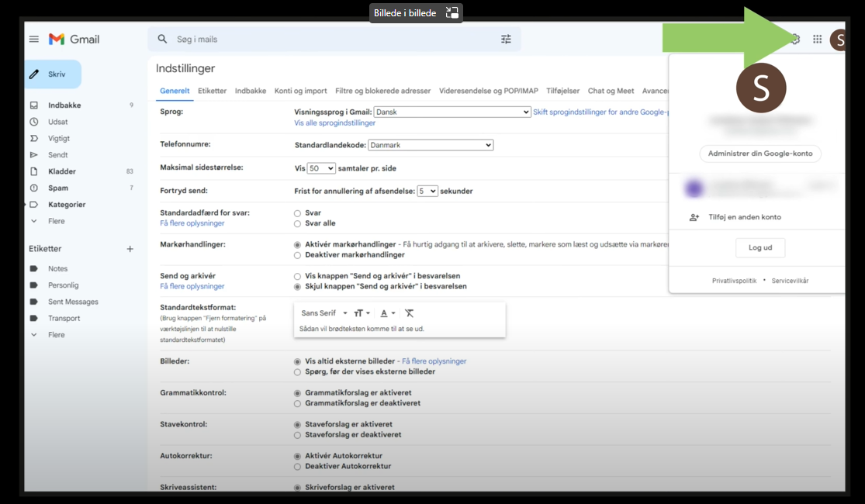Open the Fortryd send seconds dropdown
The width and height of the screenshot is (865, 504).
[427, 191]
